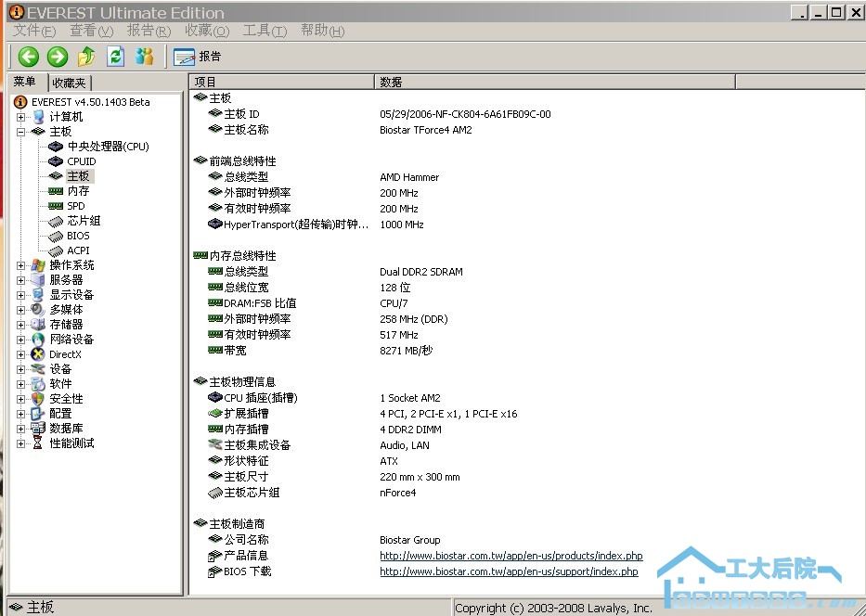
Task: Open the 文件 menu
Action: click(x=34, y=31)
